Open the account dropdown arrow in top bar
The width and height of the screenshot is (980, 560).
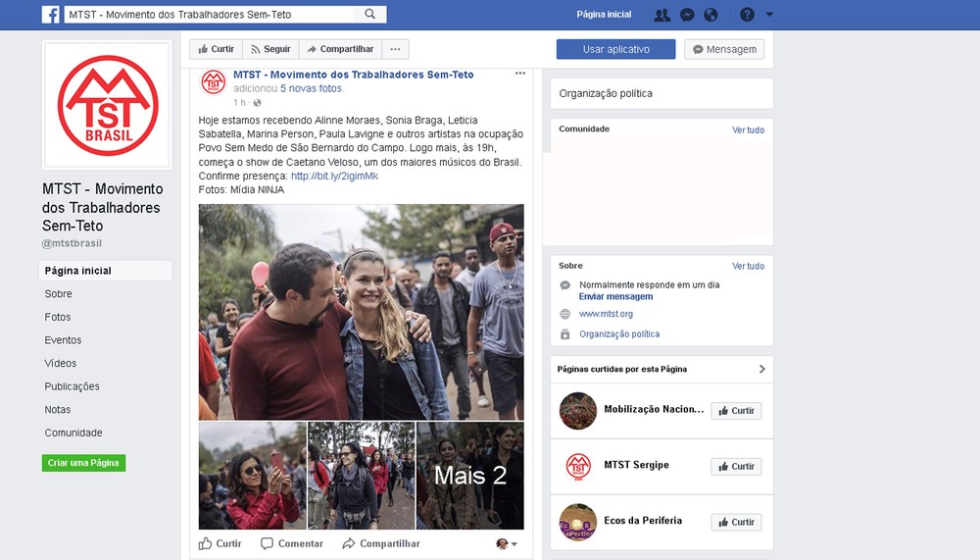(769, 15)
